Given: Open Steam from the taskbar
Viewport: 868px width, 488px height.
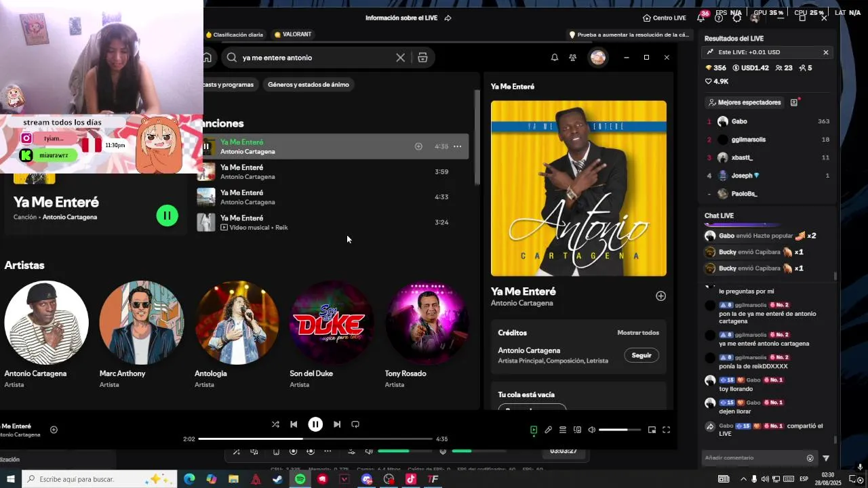Looking at the screenshot, I should click(277, 479).
